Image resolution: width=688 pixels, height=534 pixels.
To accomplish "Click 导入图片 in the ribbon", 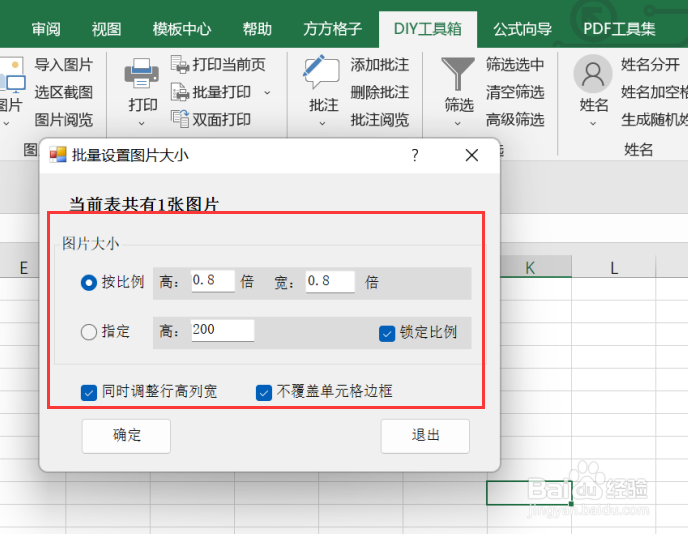I will point(64,65).
